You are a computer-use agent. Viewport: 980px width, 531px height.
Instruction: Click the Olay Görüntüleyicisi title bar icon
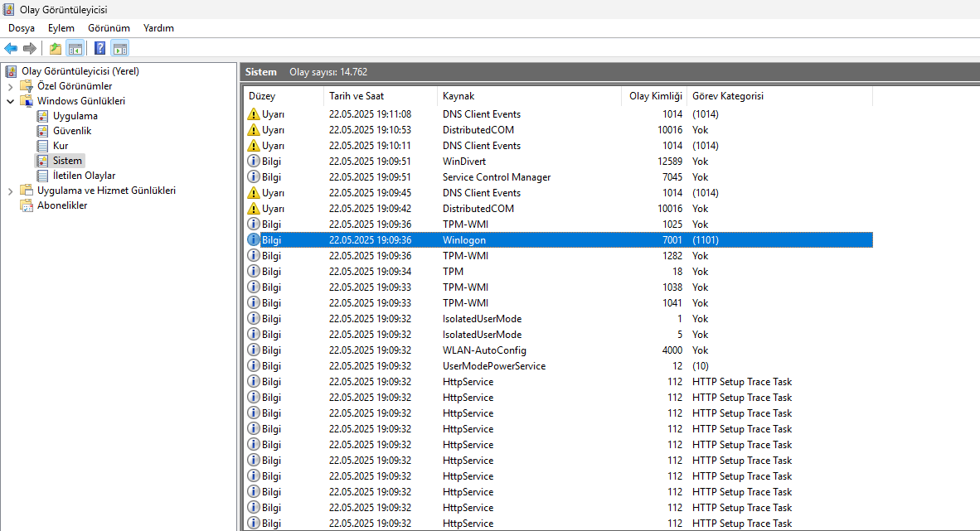(9, 9)
